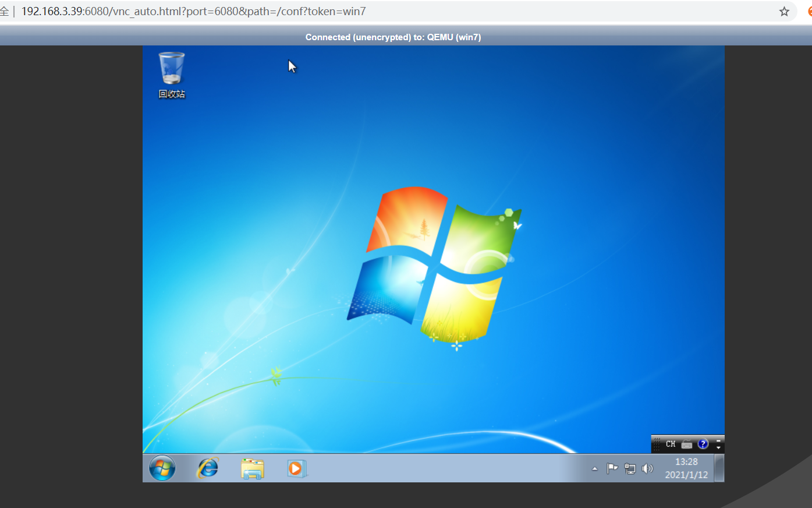The height and width of the screenshot is (508, 812).
Task: Open the Windows Start menu orb
Action: (x=162, y=468)
